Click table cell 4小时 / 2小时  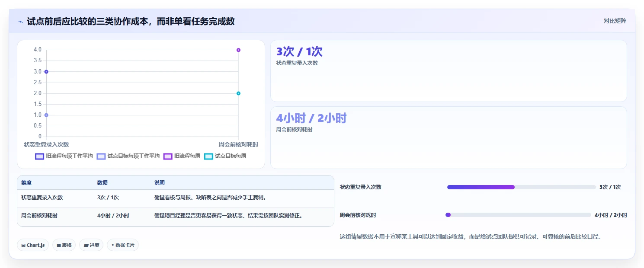tap(113, 216)
